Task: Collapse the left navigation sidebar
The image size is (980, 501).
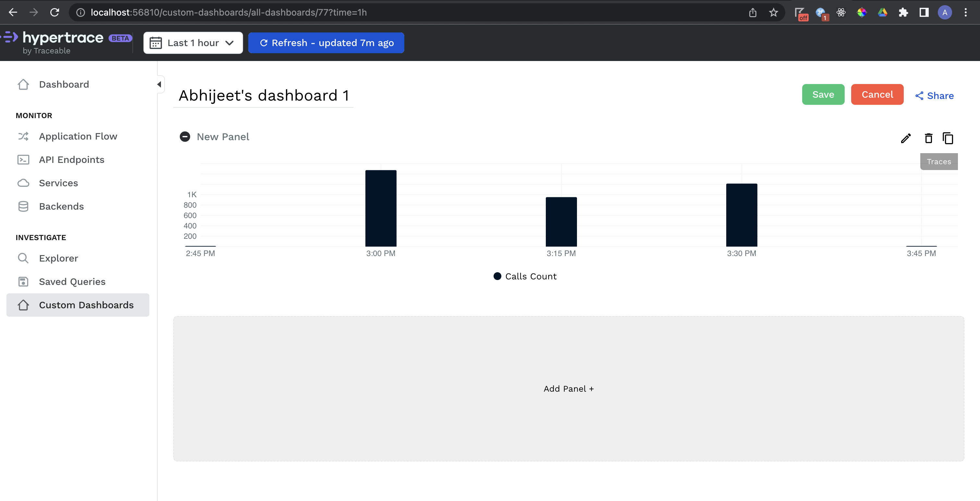Action: (159, 84)
